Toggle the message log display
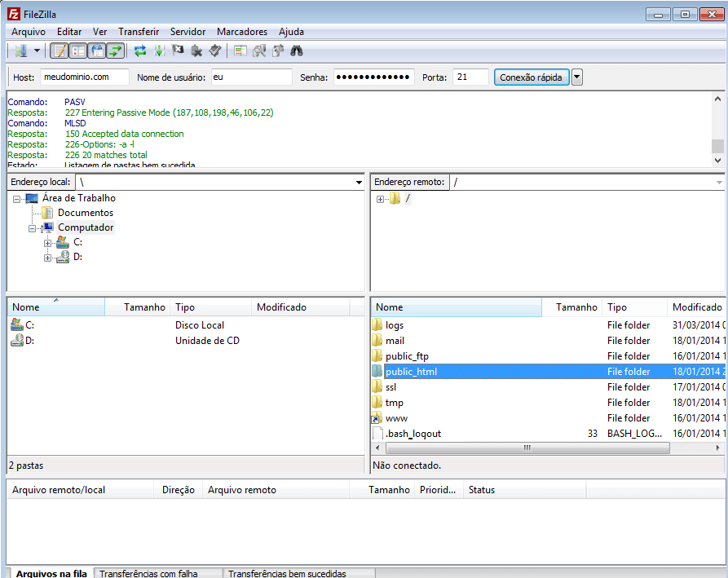This screenshot has height=578, width=728. tap(59, 51)
